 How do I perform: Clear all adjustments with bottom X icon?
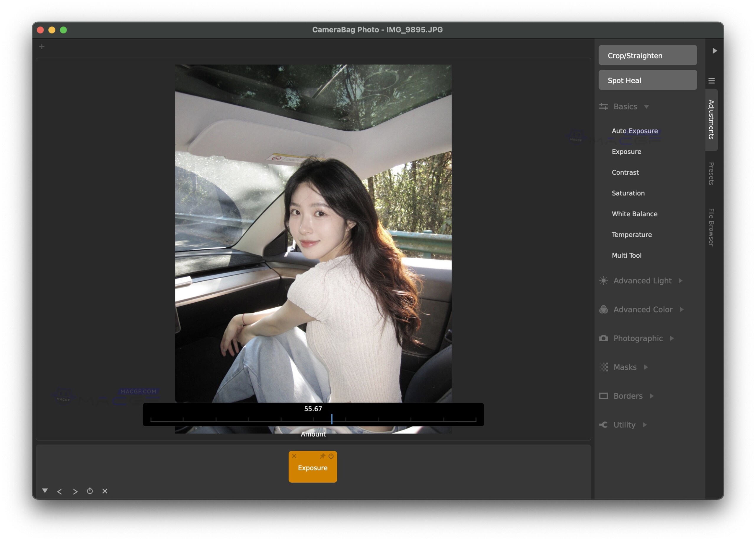[x=105, y=491]
